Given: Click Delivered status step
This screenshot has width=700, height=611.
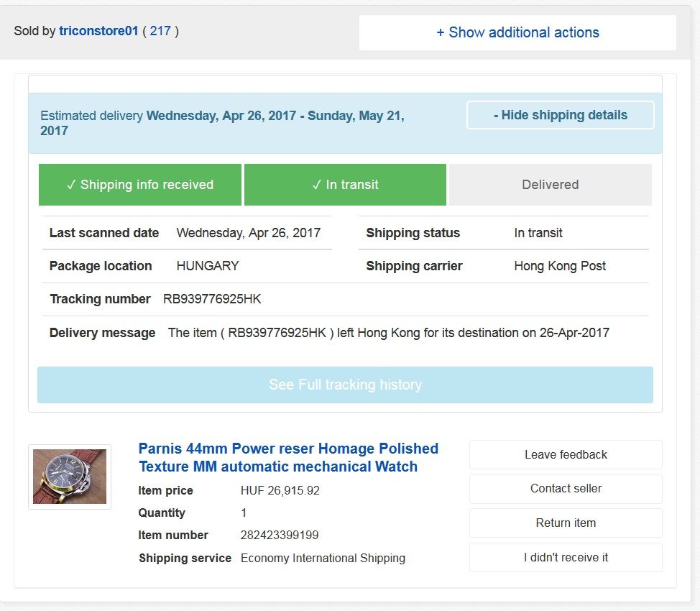Looking at the screenshot, I should [550, 185].
